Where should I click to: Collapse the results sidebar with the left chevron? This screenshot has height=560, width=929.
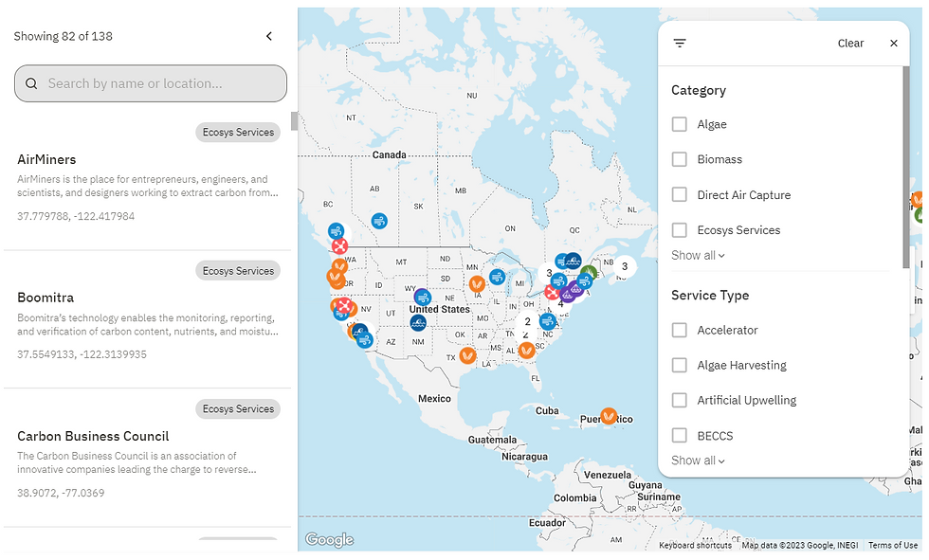269,36
